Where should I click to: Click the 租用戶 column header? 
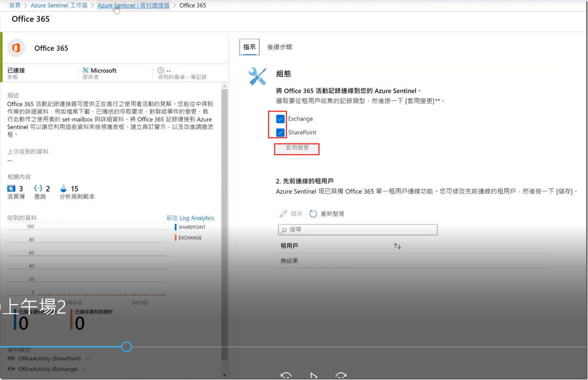coord(290,246)
